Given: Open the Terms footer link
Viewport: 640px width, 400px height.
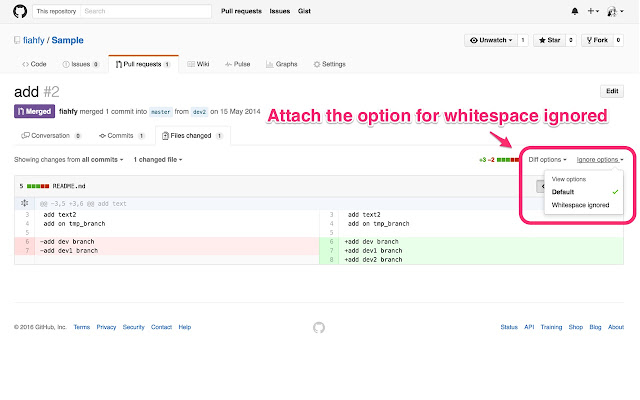Looking at the screenshot, I should 82,327.
